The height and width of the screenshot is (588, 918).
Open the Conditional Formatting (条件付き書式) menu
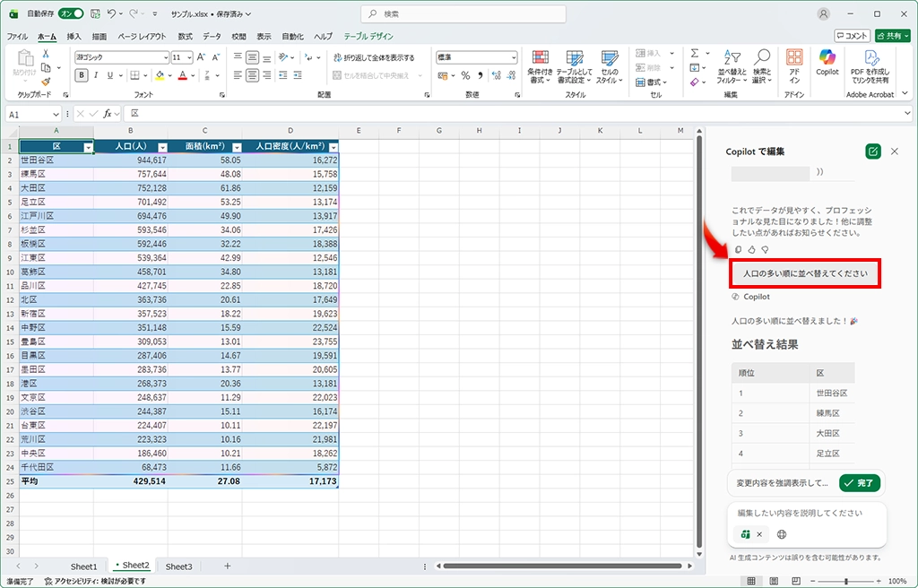[540, 66]
